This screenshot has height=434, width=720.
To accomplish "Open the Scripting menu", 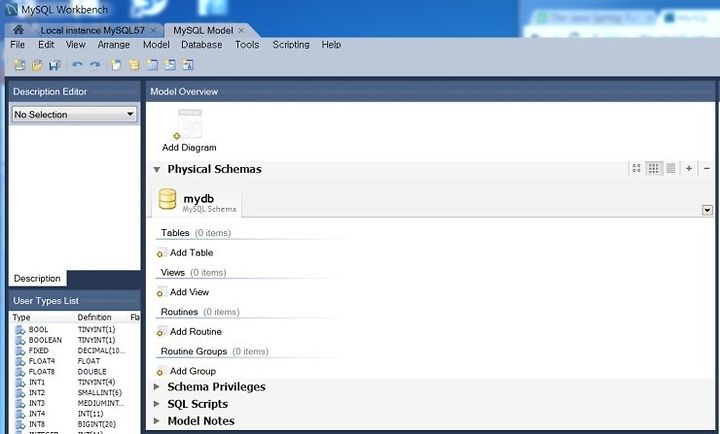I will [x=291, y=45].
